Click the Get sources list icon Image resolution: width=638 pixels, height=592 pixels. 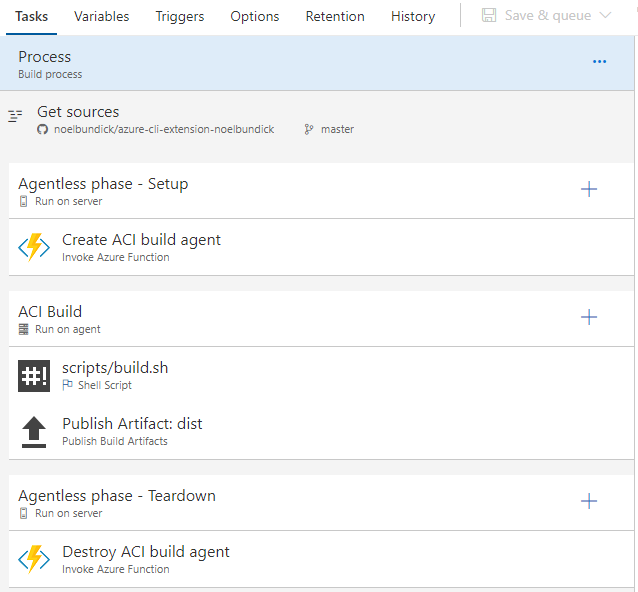[15, 116]
